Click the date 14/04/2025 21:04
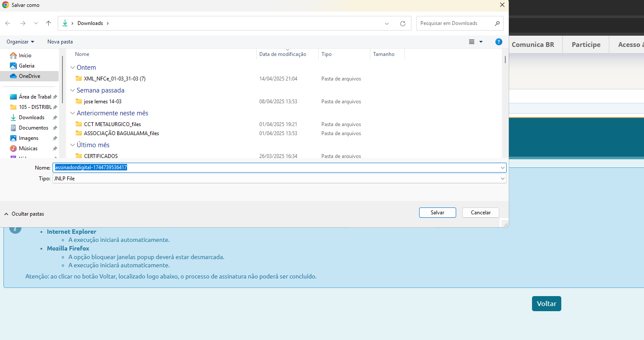Image resolution: width=644 pixels, height=340 pixels. (278, 79)
